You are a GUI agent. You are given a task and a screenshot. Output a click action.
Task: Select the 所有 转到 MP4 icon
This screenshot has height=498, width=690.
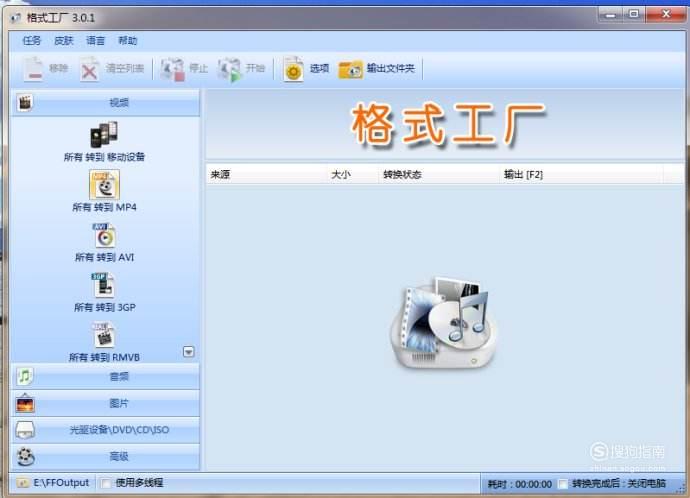[104, 185]
